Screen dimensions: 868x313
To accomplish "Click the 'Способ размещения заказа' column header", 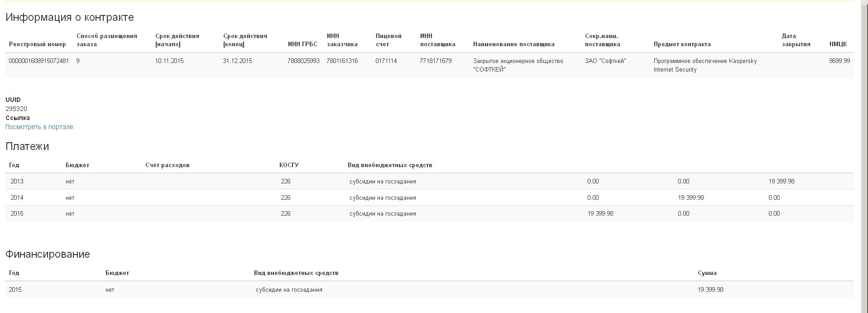I will (x=107, y=40).
